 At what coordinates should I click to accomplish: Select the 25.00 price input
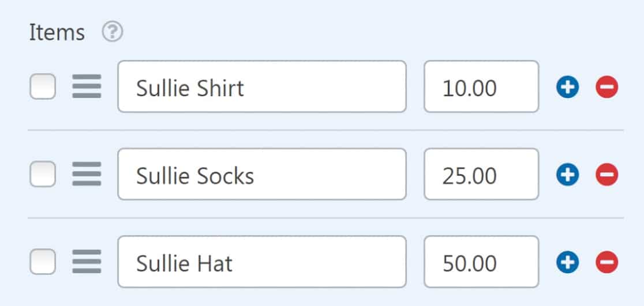coord(481,175)
